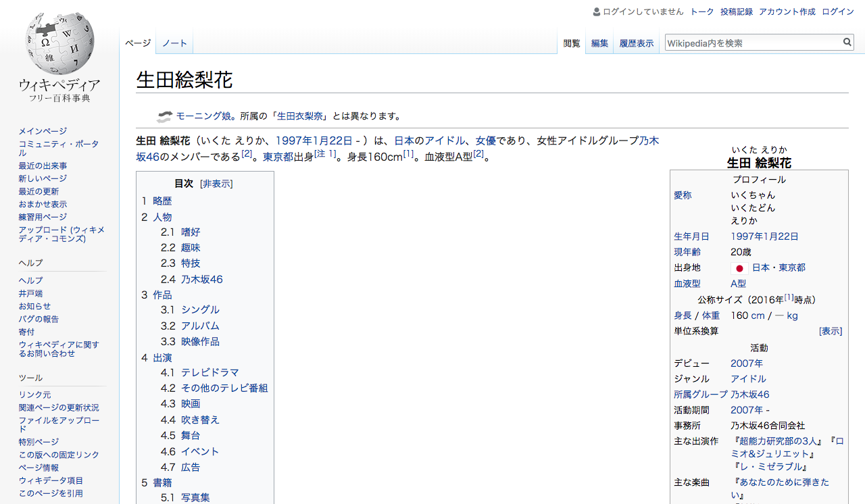Open the ページ tab
Viewport: 865px width, 504px height.
(x=138, y=43)
